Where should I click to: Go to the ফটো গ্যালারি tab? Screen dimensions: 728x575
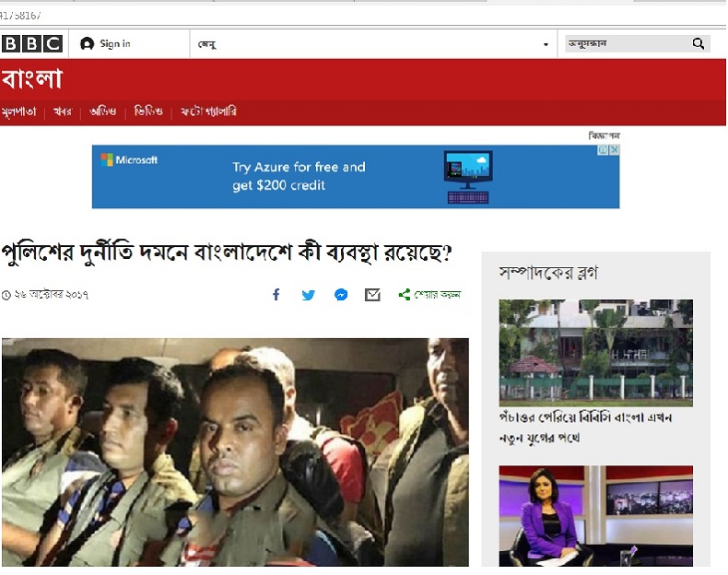coord(208,111)
